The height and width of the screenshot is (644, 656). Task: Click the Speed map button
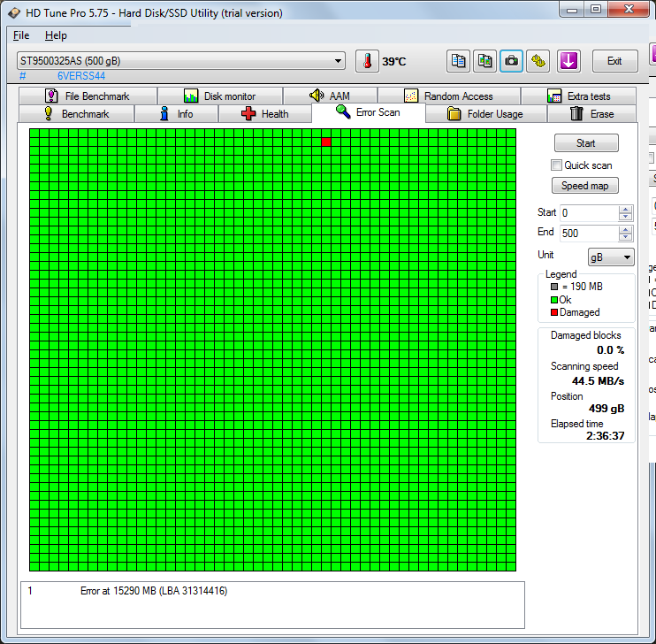coord(585,186)
